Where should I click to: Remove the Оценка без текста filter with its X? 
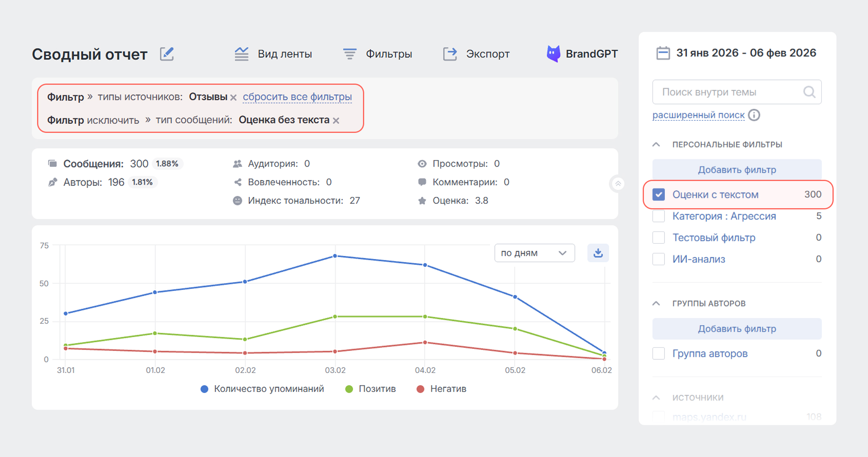pos(336,121)
